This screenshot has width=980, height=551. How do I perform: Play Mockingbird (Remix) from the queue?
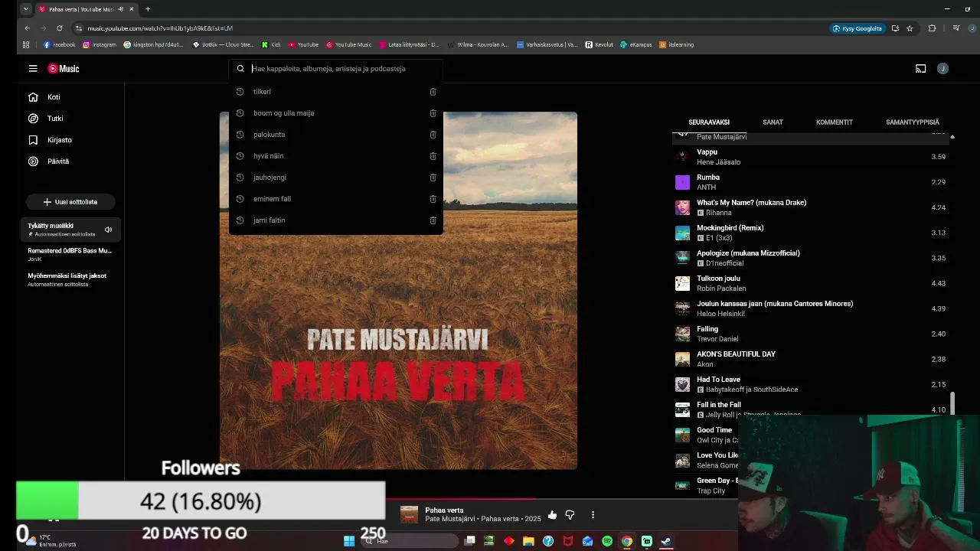tap(812, 233)
